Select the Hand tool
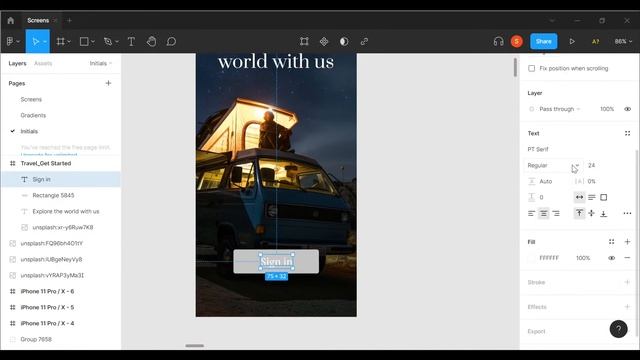 coord(151,41)
